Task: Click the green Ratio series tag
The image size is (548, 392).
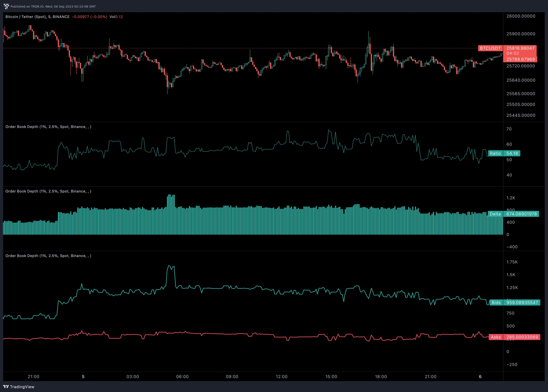Action: point(495,153)
